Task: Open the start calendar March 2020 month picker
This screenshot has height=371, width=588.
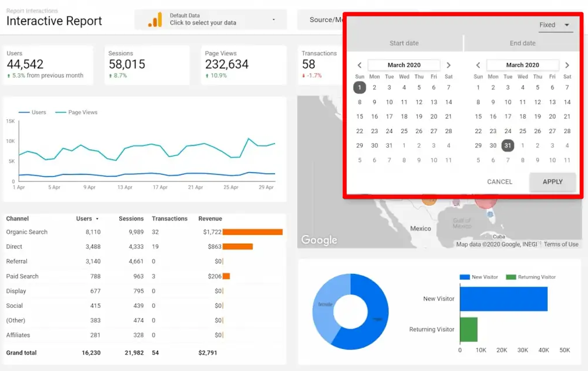Action: [404, 65]
